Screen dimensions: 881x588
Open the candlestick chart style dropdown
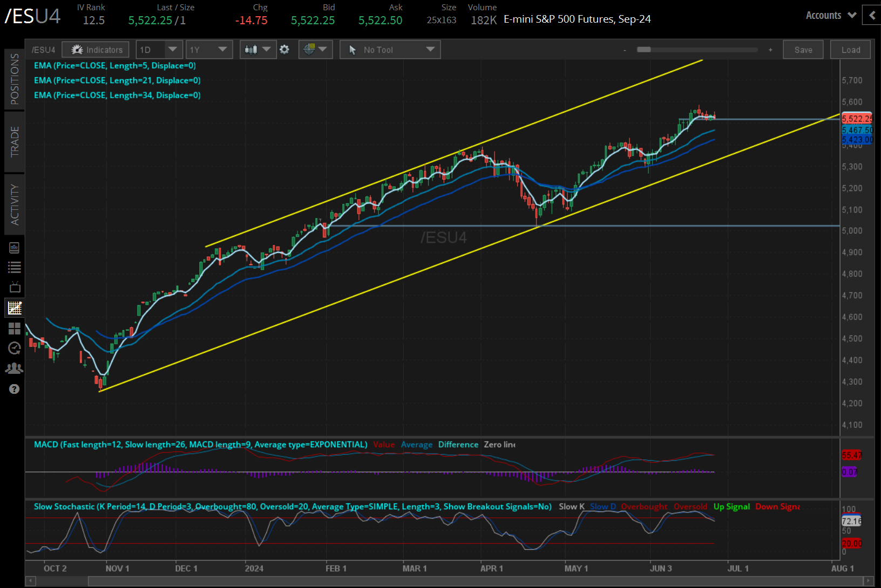click(x=257, y=50)
